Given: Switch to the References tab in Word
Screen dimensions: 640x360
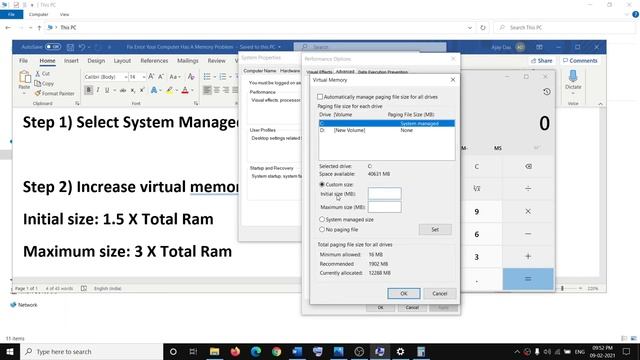Looking at the screenshot, I should [154, 61].
